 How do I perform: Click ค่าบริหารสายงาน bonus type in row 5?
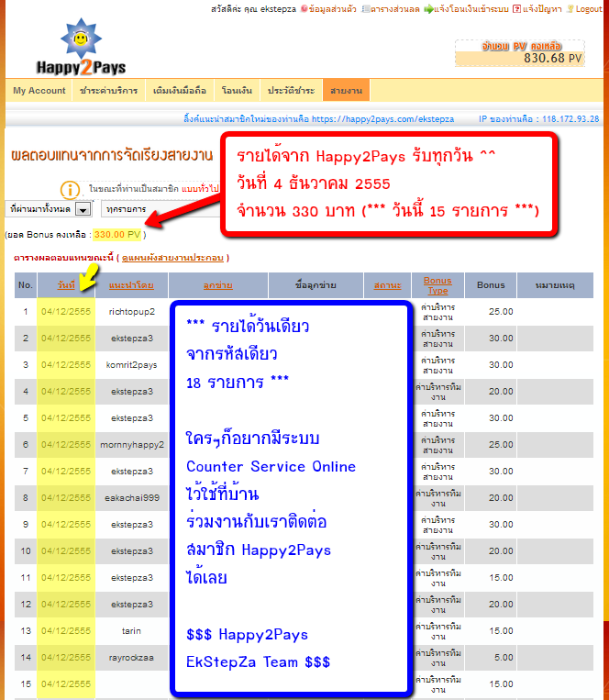(x=437, y=418)
